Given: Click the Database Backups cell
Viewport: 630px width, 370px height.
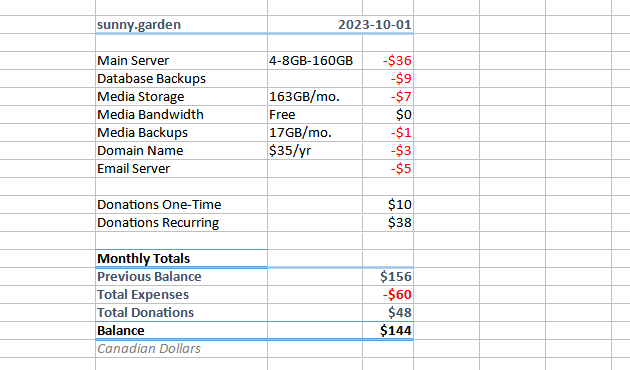Looking at the screenshot, I should tap(182, 79).
